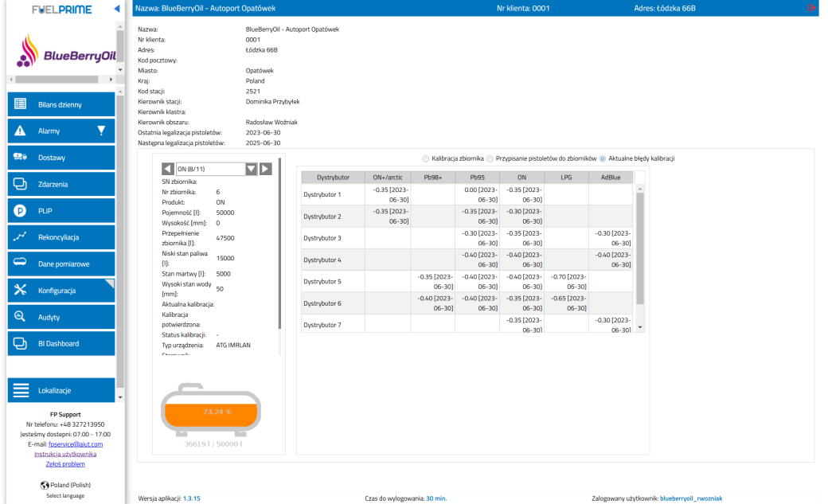The image size is (828, 504).
Task: Click the Rekoncyliacja chart line icon
Action: pyautogui.click(x=20, y=236)
